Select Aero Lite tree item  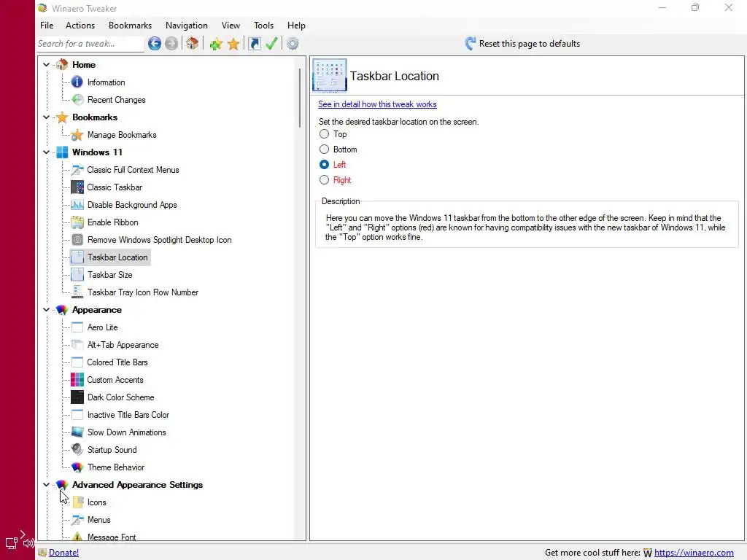pos(102,327)
